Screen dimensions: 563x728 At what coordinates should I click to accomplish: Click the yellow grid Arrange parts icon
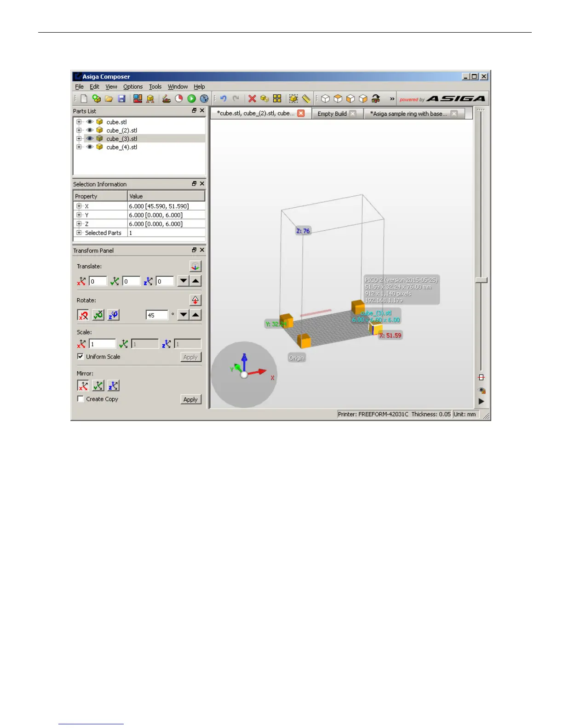point(277,98)
